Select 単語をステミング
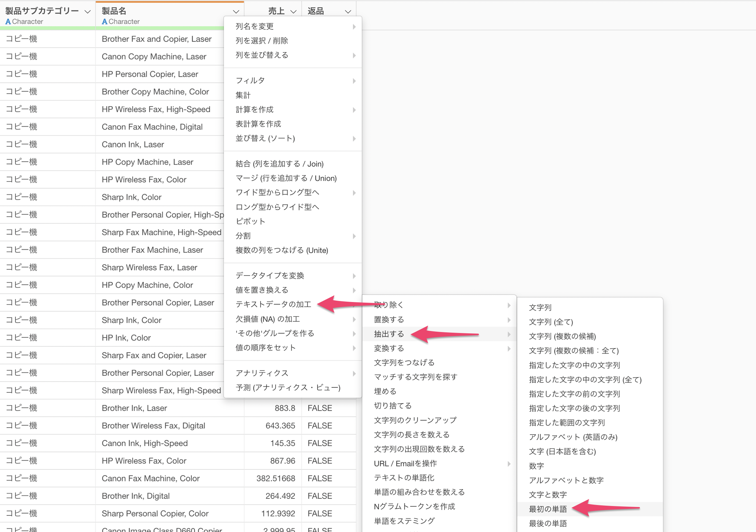 439,521
